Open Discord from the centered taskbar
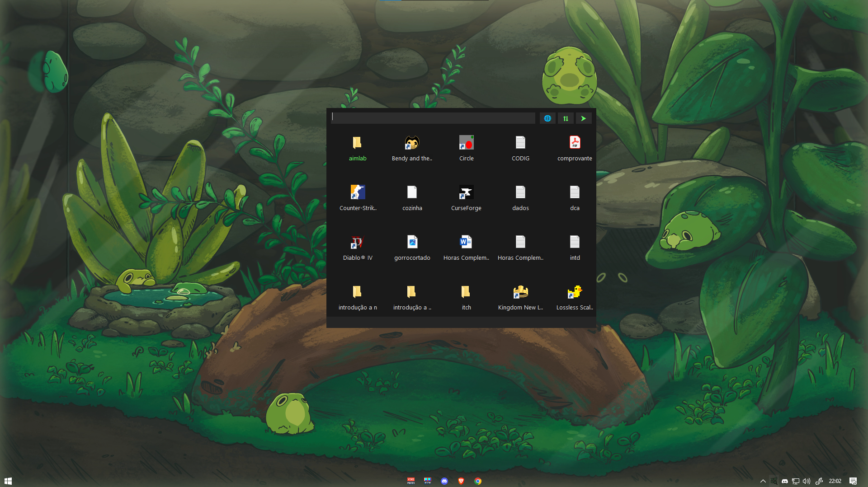 (x=444, y=481)
